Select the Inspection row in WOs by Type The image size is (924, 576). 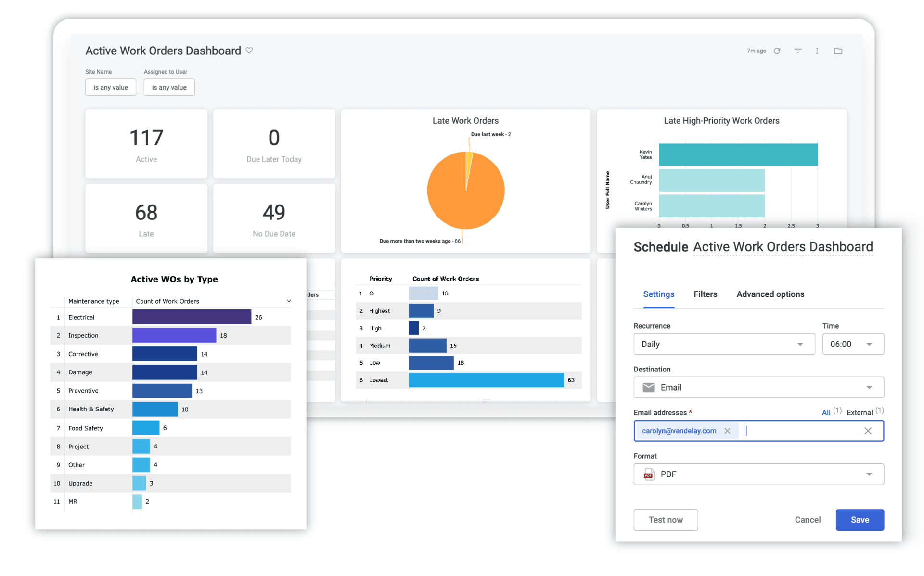coord(170,335)
